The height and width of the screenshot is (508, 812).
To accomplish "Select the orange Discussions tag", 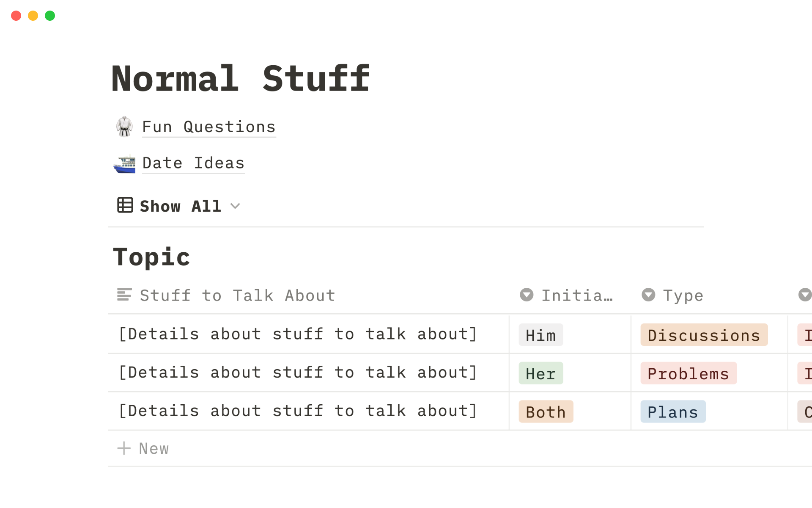I will (x=703, y=335).
